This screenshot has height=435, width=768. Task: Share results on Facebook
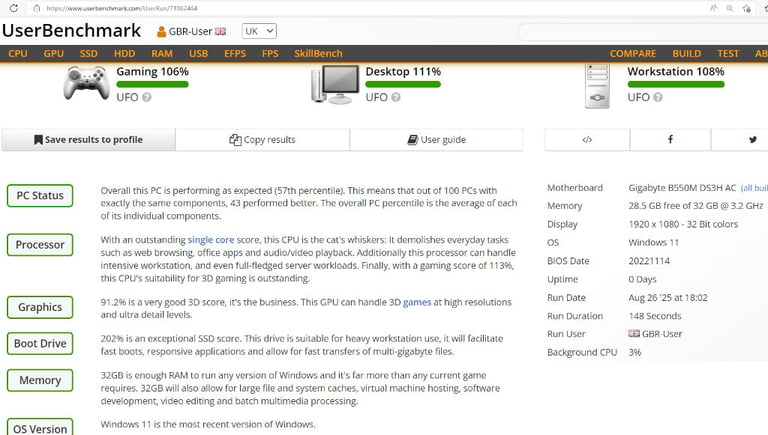click(670, 140)
